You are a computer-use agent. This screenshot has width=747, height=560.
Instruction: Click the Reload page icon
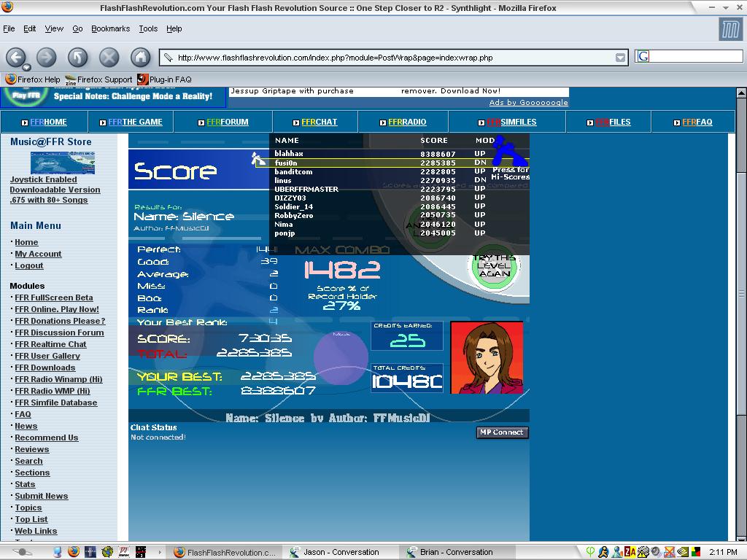77,58
